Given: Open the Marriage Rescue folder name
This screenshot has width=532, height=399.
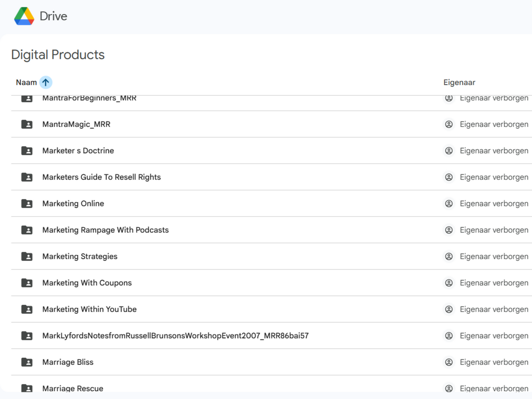Looking at the screenshot, I should click(x=73, y=388).
